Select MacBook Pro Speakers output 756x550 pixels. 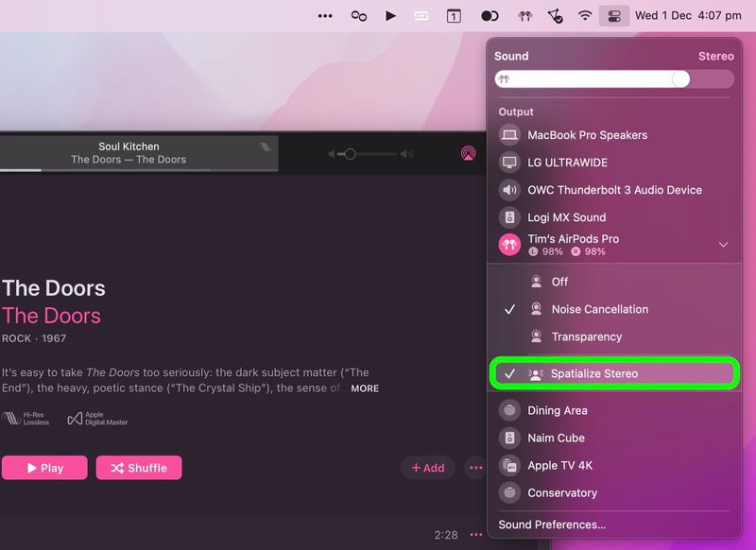614,135
